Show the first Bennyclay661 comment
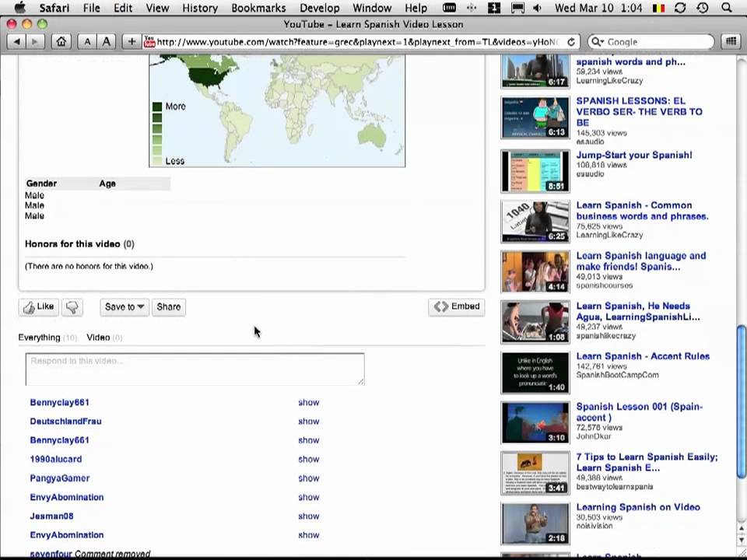Viewport: 747px width, 560px height. (309, 402)
